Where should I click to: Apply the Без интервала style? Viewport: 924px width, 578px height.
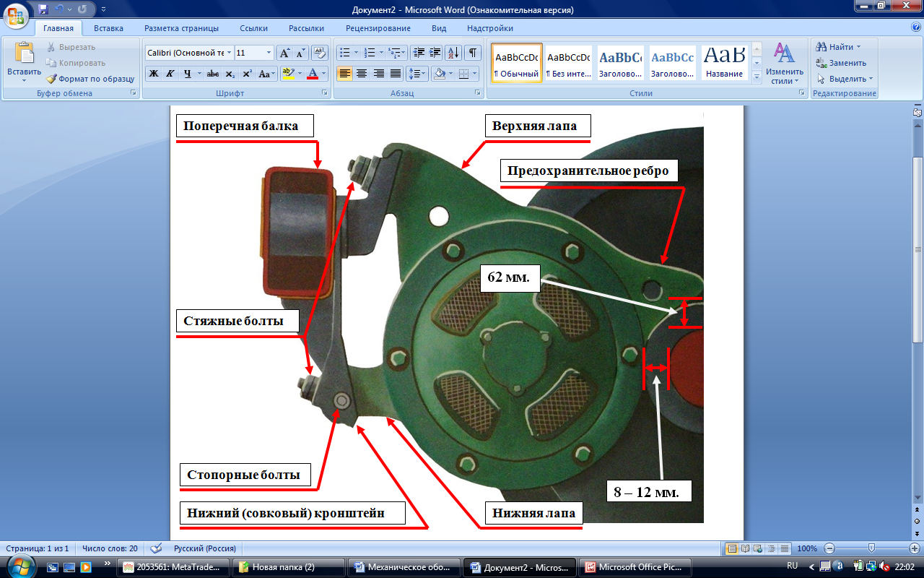568,64
